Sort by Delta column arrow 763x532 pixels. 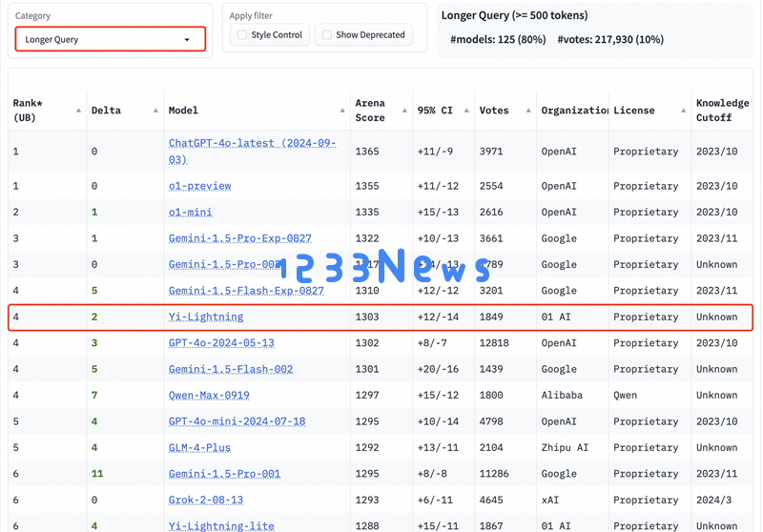click(x=155, y=111)
